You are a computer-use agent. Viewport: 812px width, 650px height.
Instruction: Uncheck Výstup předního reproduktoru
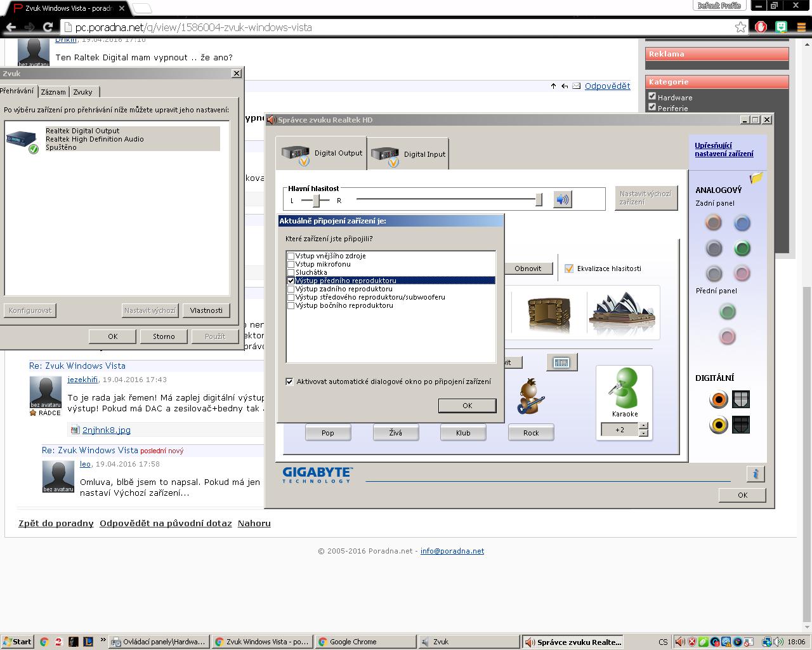(291, 281)
